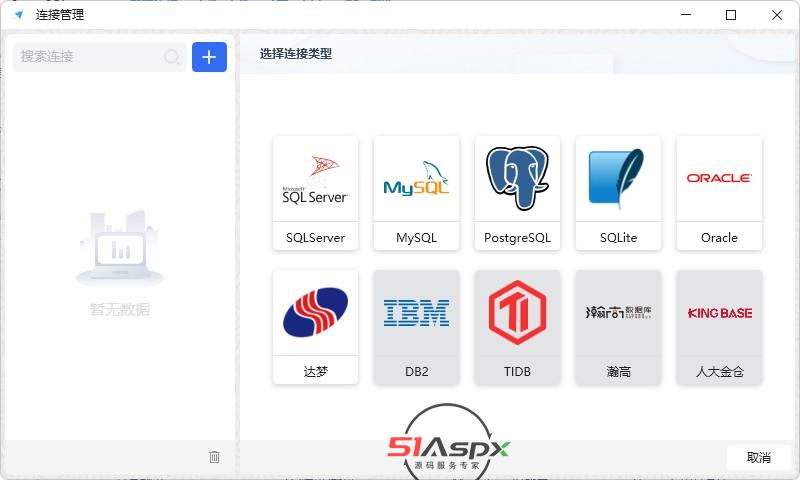Focus the 搜索连接 search field
800x480 pixels.
click(99, 57)
